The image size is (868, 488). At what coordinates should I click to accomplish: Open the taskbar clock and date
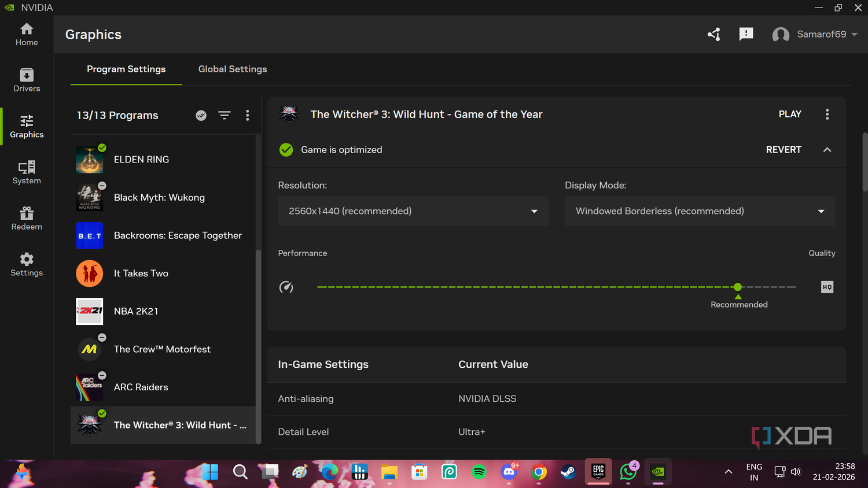pyautogui.click(x=833, y=472)
